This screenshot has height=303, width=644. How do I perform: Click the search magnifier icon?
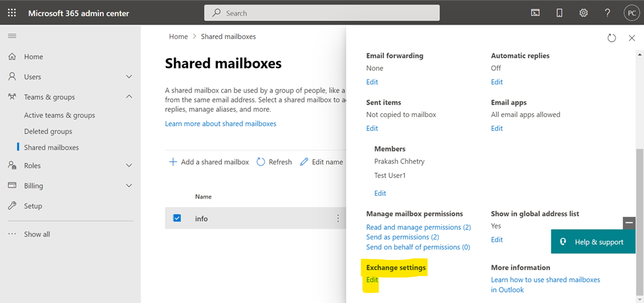coord(217,13)
